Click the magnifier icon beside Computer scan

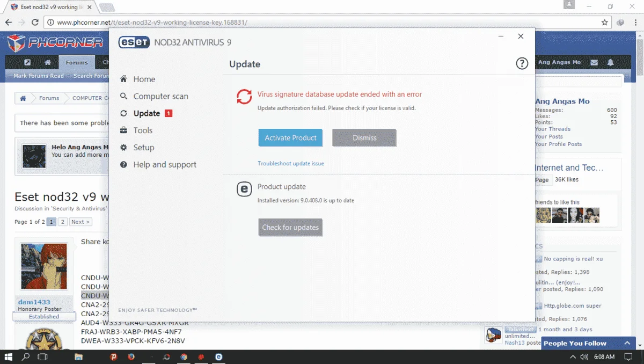(x=123, y=96)
